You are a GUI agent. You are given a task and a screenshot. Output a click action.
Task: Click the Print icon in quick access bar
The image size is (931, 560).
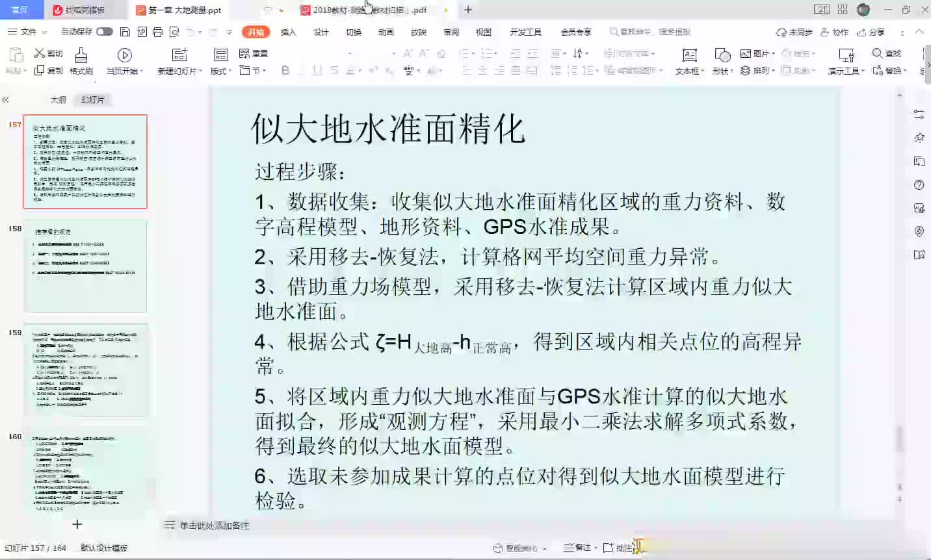157,32
